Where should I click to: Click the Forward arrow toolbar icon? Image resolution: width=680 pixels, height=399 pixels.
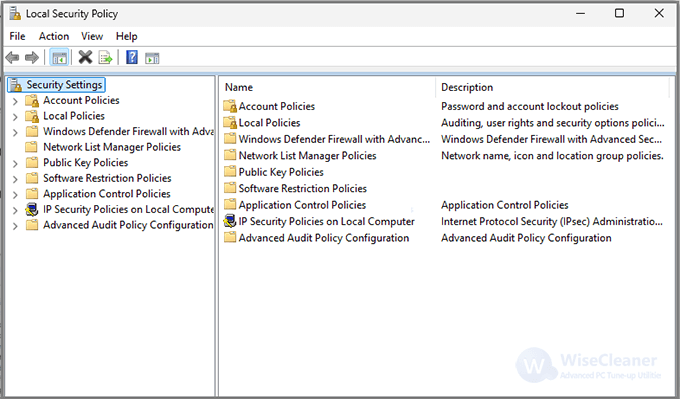point(32,57)
